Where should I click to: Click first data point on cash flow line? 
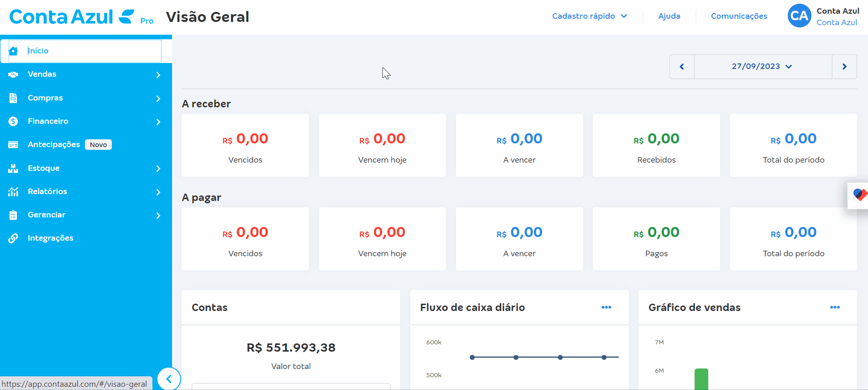click(x=472, y=357)
